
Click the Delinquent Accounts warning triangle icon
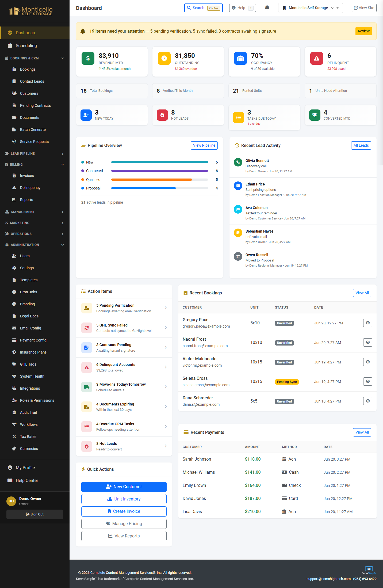pos(87,367)
